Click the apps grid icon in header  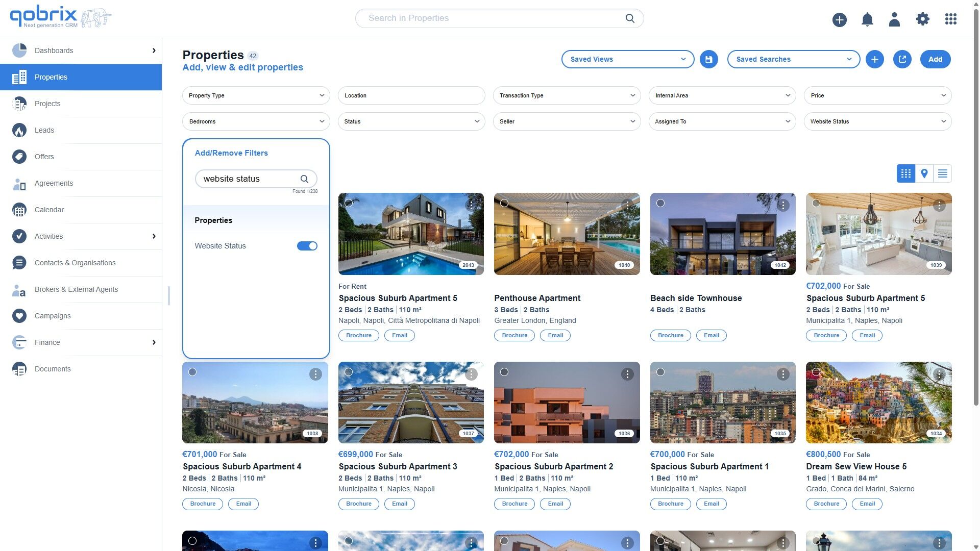point(950,19)
